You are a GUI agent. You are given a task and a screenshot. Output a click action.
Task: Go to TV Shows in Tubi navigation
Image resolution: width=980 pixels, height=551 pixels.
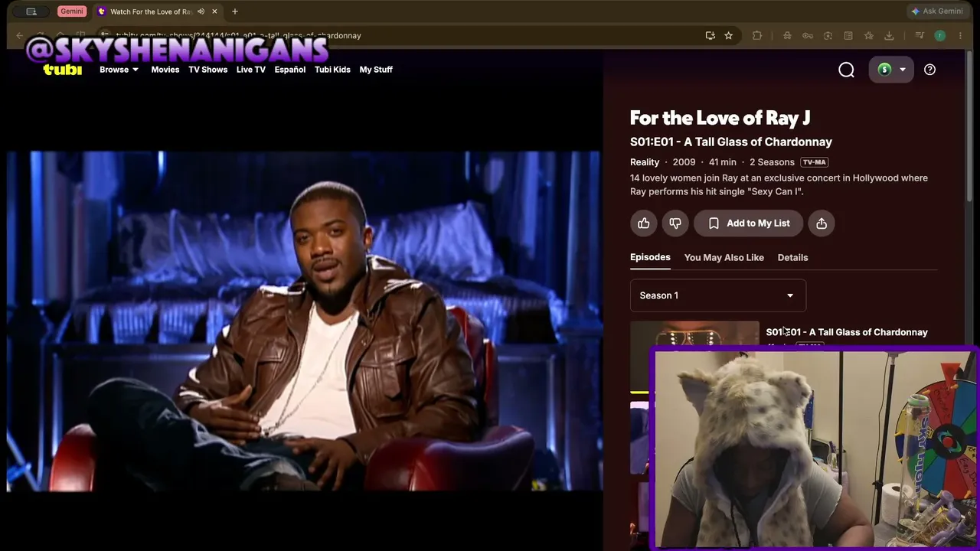point(208,70)
